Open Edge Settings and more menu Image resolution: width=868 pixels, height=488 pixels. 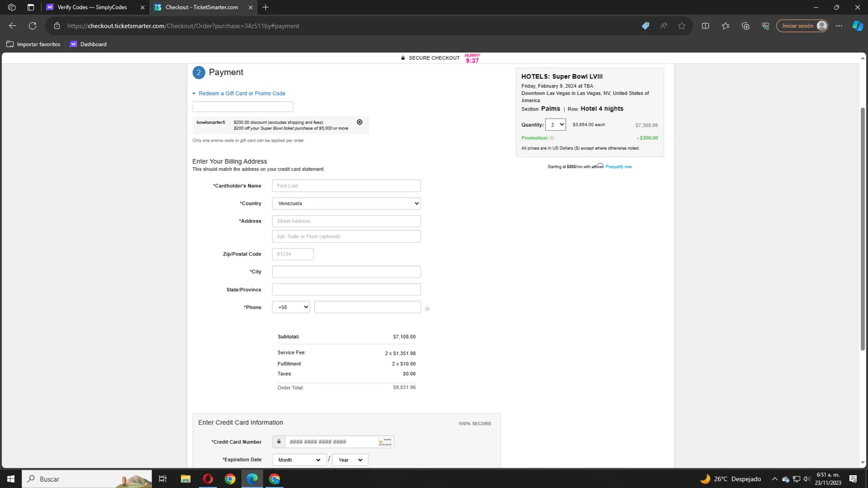[x=839, y=26]
